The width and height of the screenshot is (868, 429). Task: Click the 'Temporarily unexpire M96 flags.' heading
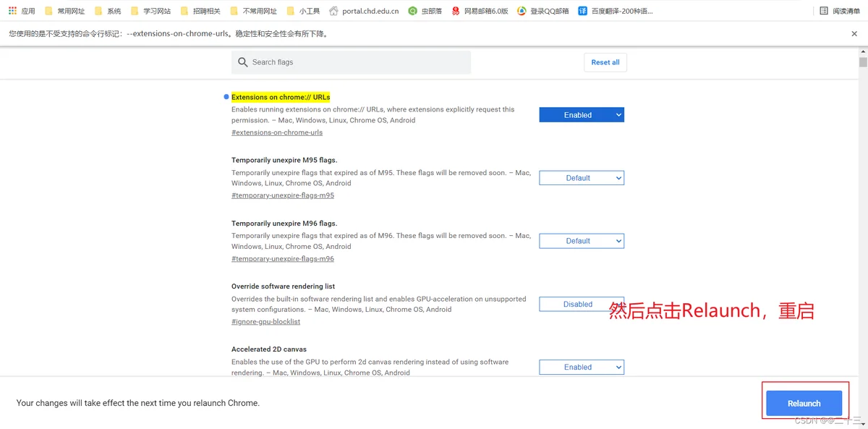pos(284,224)
